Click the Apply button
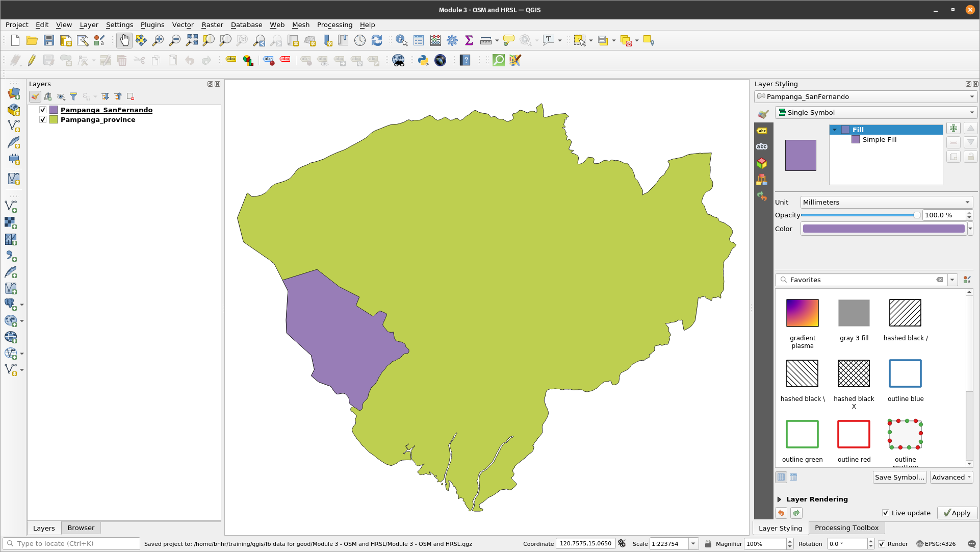The width and height of the screenshot is (980, 552). [957, 513]
